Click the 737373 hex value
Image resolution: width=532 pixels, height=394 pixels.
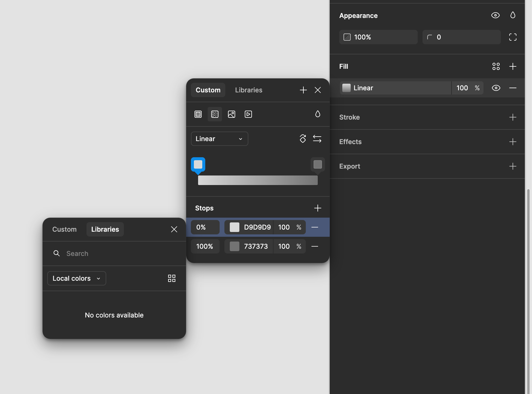[256, 246]
